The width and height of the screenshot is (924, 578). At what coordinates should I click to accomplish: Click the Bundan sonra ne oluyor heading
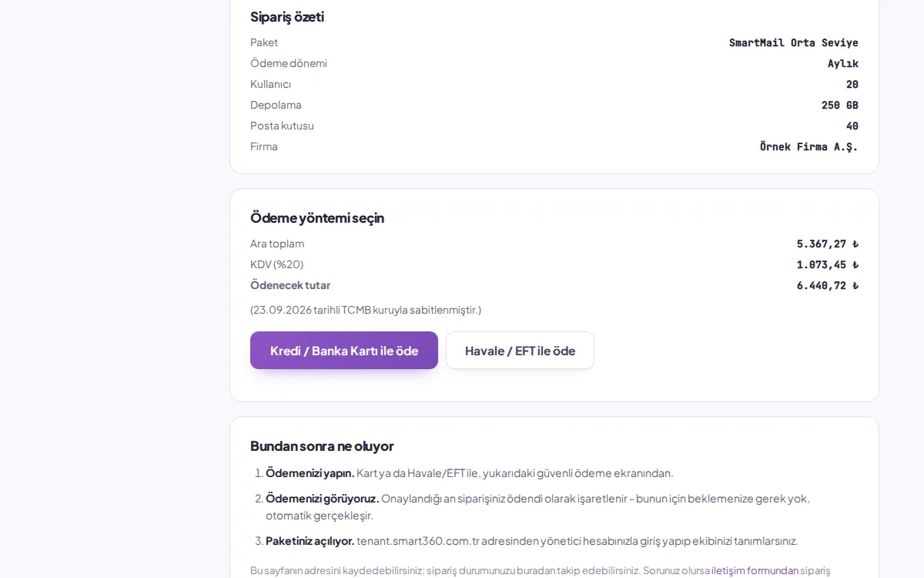[322, 446]
